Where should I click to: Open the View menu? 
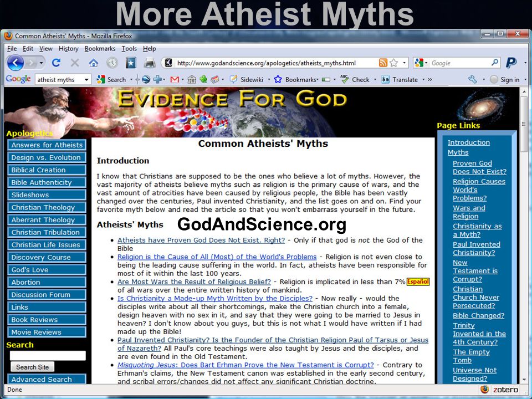click(46, 49)
